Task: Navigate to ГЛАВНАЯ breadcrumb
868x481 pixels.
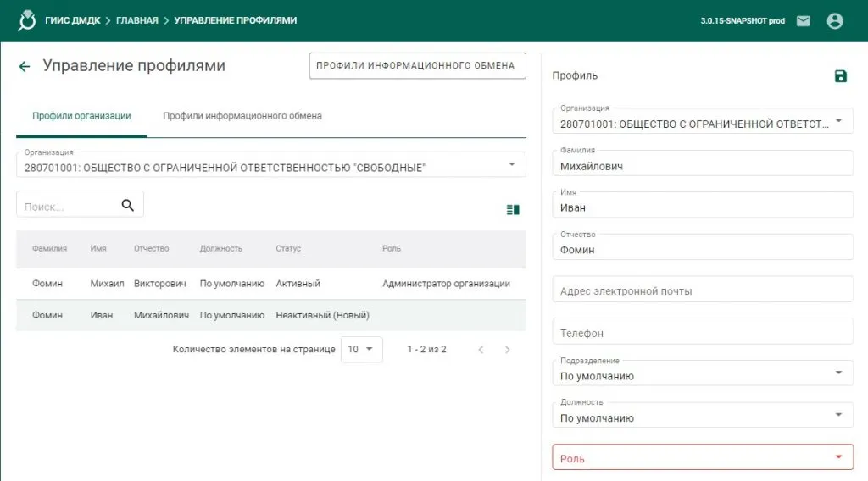Action: tap(136, 20)
